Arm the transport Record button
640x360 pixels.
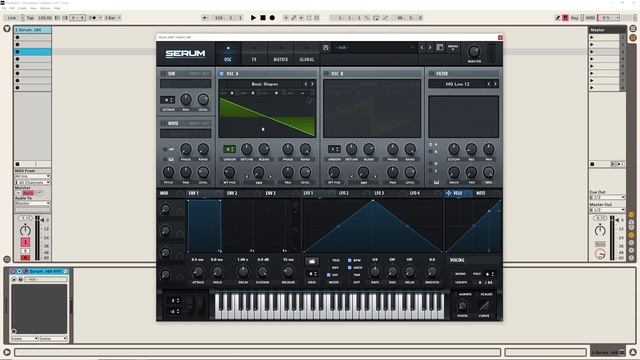click(272, 18)
